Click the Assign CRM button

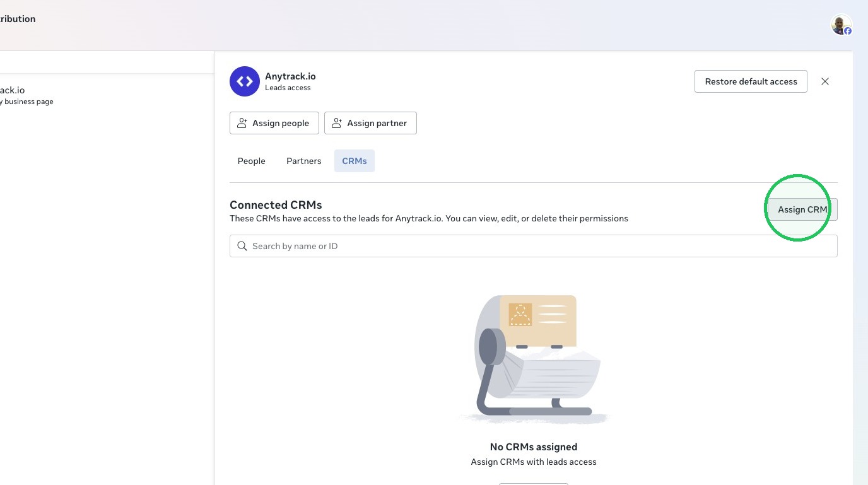(802, 209)
